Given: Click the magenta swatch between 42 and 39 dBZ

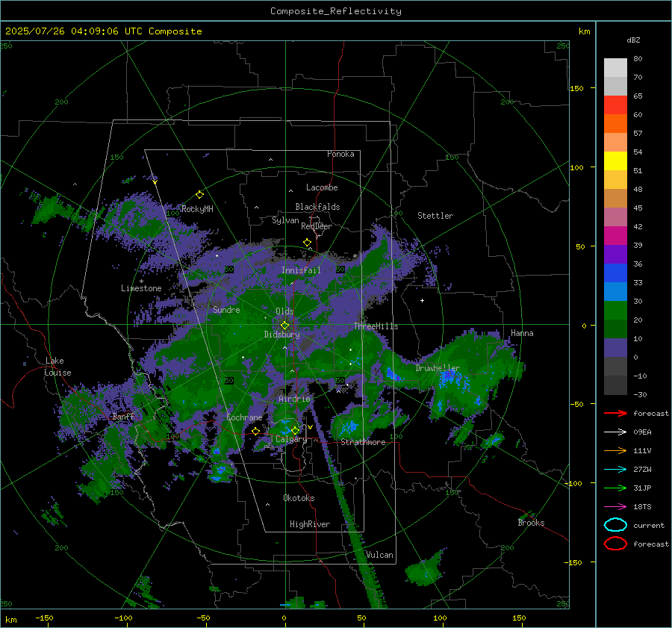Looking at the screenshot, I should point(615,236).
